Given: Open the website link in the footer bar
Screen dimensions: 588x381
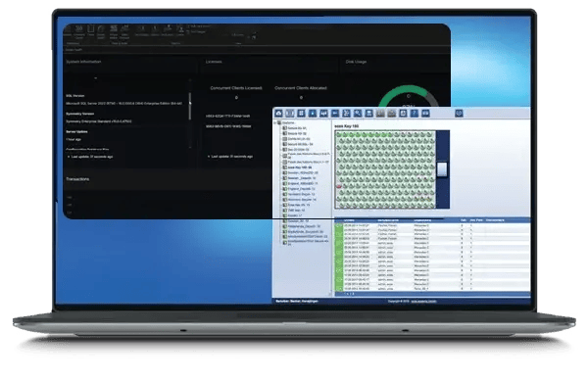Looking at the screenshot, I should click(x=423, y=302).
